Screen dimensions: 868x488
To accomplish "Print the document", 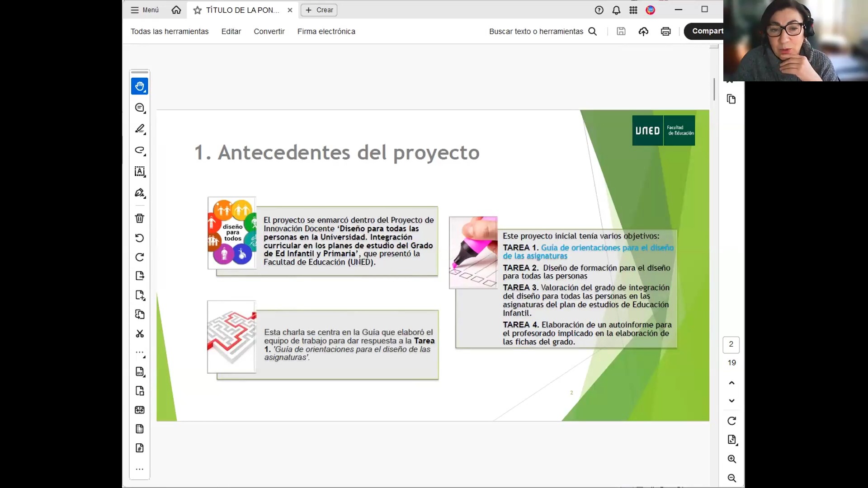I will point(665,32).
